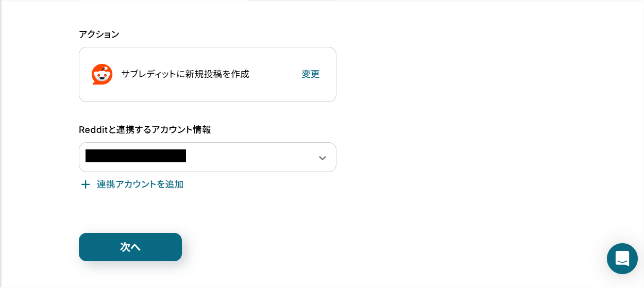Click the アクション section label
The image size is (644, 288).
pos(99,35)
